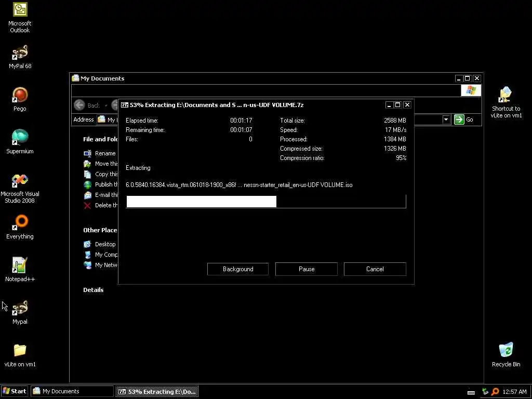This screenshot has height=399, width=532.
Task: Click the Rename link
Action: click(x=105, y=153)
